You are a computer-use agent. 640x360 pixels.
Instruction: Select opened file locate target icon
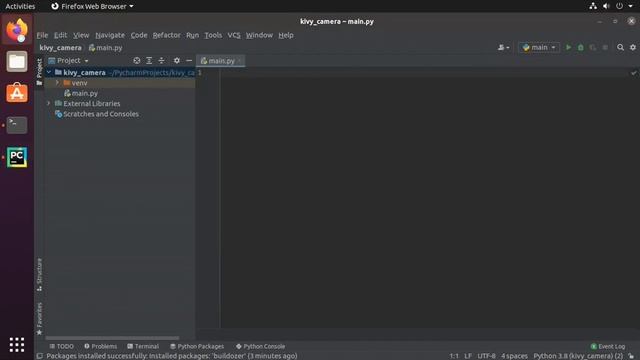click(137, 60)
